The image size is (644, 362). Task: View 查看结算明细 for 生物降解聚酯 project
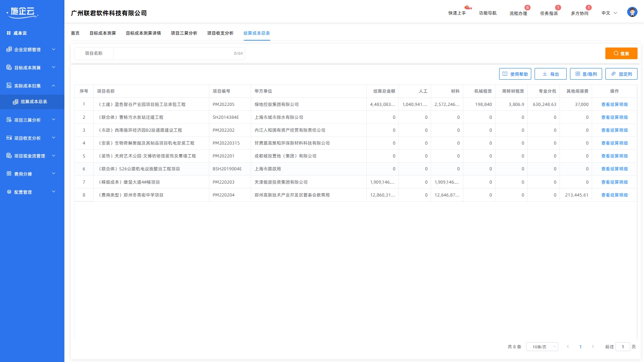615,143
